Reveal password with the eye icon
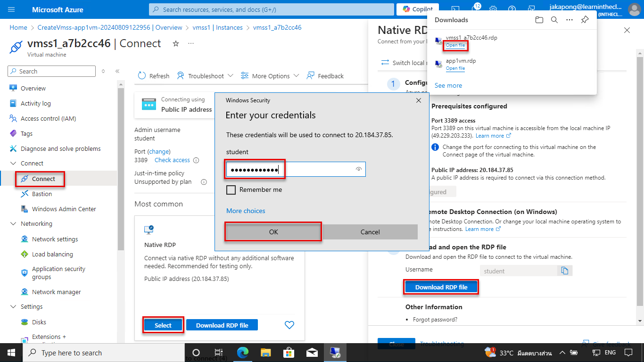644x362 pixels. tap(359, 169)
